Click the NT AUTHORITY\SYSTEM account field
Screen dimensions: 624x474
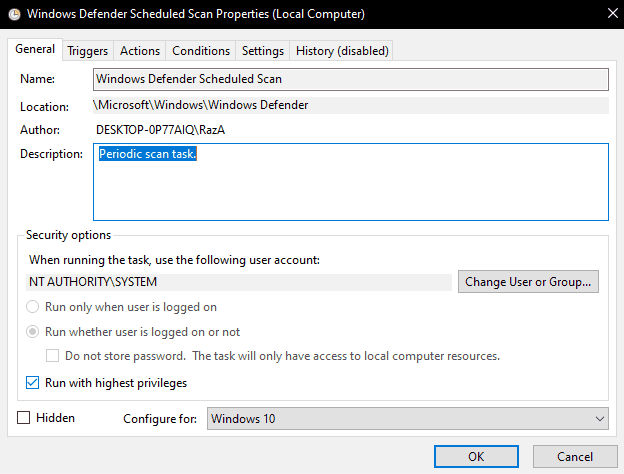[x=239, y=282]
